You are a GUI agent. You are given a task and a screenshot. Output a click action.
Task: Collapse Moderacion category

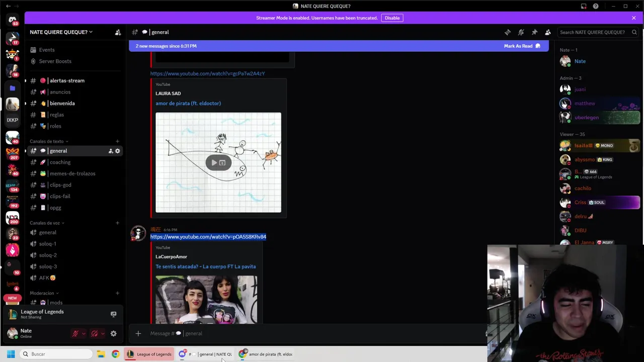(44, 293)
